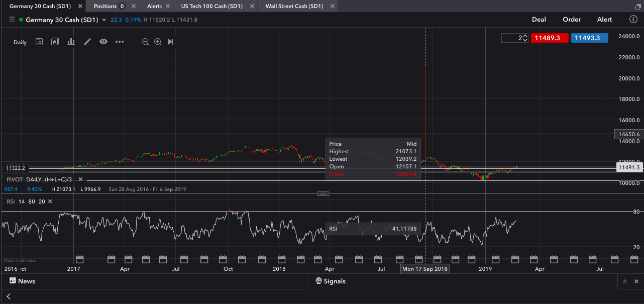Viewport: 644px width, 304px height.
Task: Remove the RSI indicator with its X
Action: [x=50, y=201]
